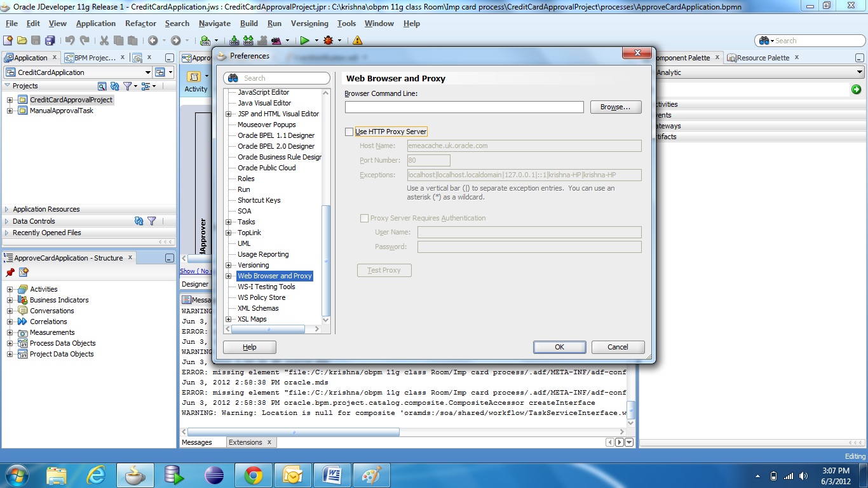This screenshot has height=488, width=868.
Task: Open the Tools menu
Action: [x=346, y=24]
